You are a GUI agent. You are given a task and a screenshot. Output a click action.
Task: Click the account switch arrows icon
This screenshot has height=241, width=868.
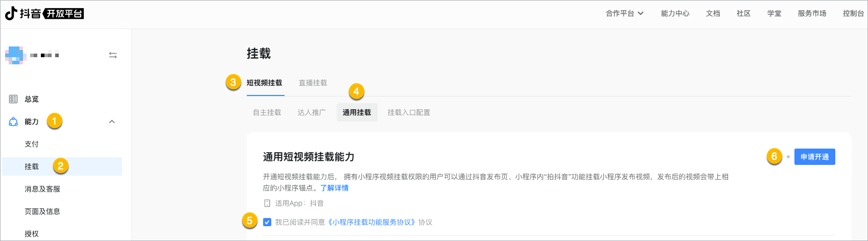click(113, 55)
